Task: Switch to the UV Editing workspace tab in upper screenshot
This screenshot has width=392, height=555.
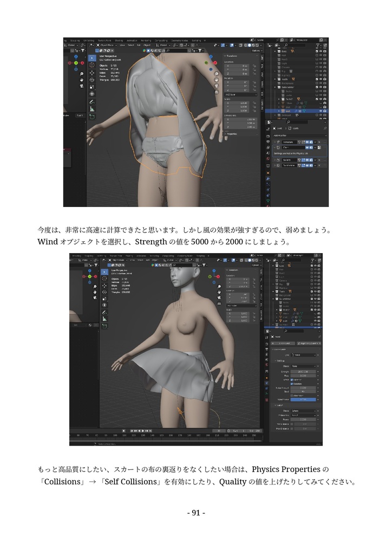Action: (89, 40)
